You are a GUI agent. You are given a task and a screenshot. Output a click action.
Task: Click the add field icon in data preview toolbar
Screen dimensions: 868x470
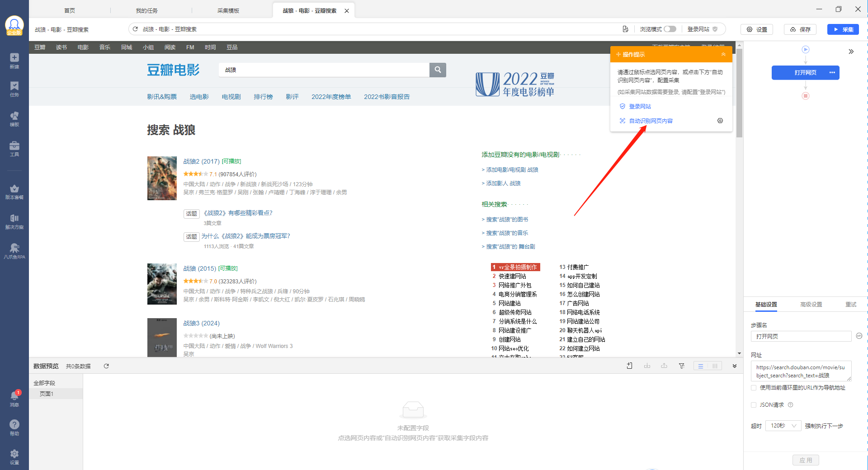tap(629, 366)
